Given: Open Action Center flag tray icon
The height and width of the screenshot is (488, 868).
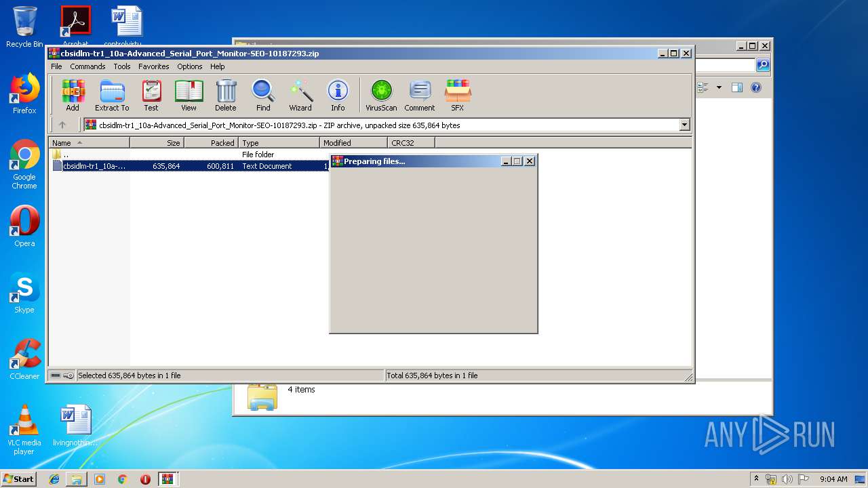Looking at the screenshot, I should coord(804,479).
